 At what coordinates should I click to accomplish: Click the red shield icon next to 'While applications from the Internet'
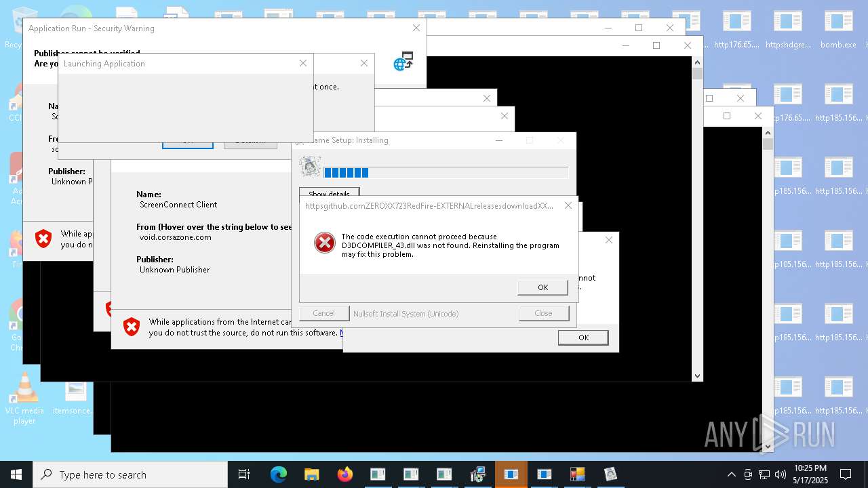[132, 327]
